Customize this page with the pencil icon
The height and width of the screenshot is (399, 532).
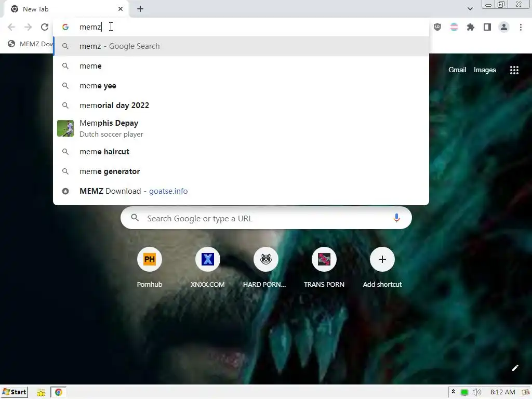[x=515, y=368]
